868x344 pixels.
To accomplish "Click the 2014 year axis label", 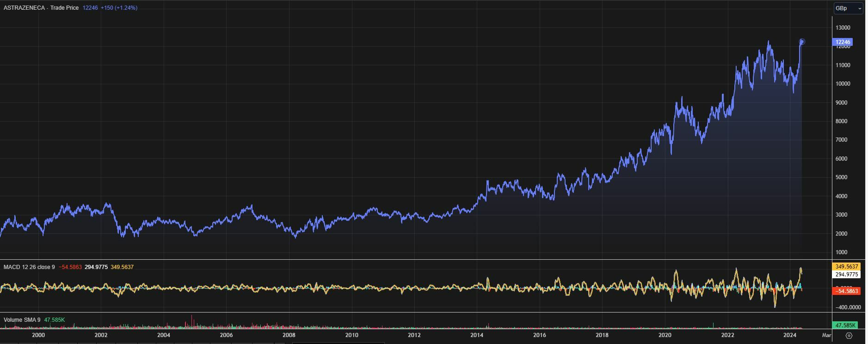I will coord(477,335).
